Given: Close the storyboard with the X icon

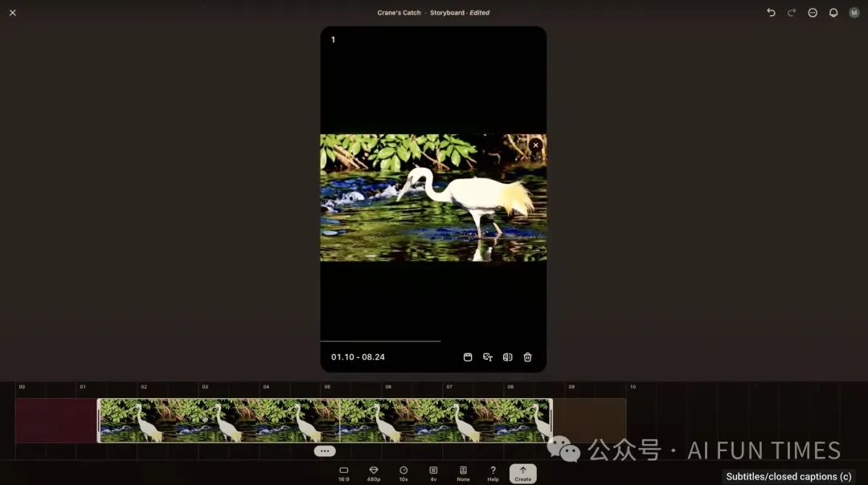Looking at the screenshot, I should [x=13, y=13].
